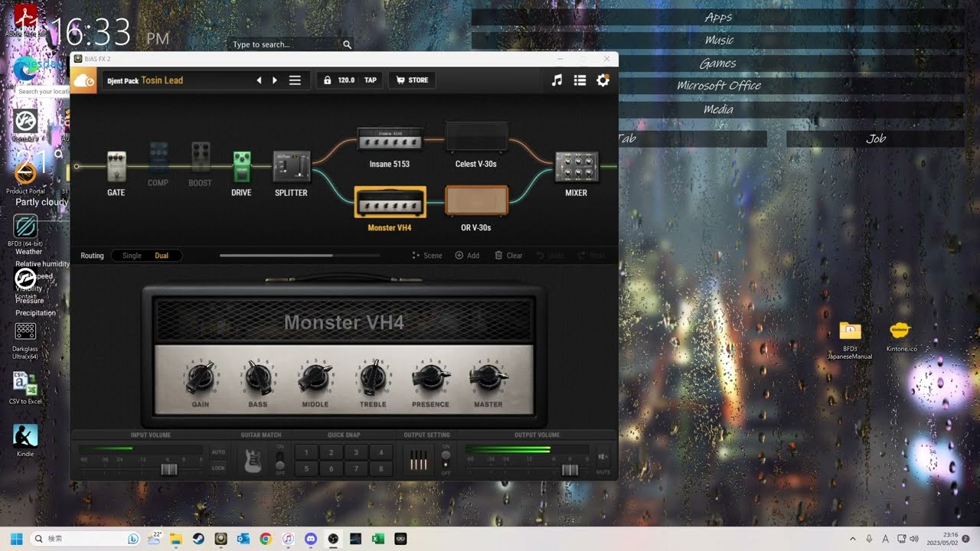
Task: Click the MIDDLE knob
Action: point(315,377)
